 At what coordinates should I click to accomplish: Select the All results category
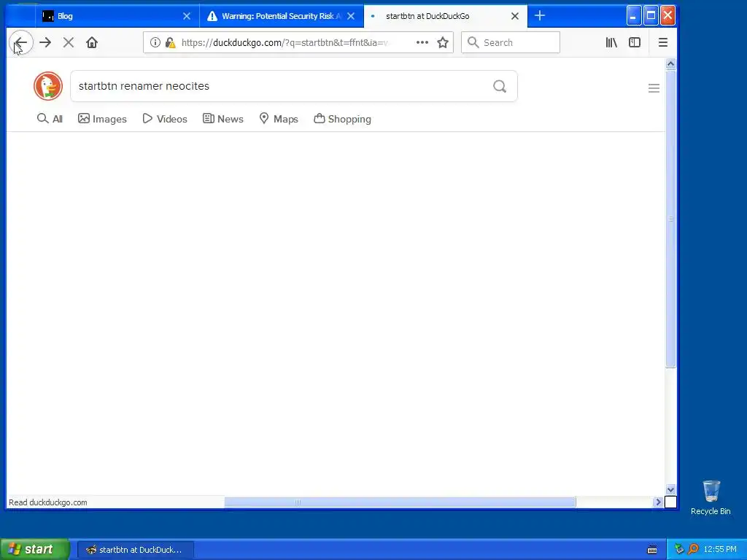point(50,119)
